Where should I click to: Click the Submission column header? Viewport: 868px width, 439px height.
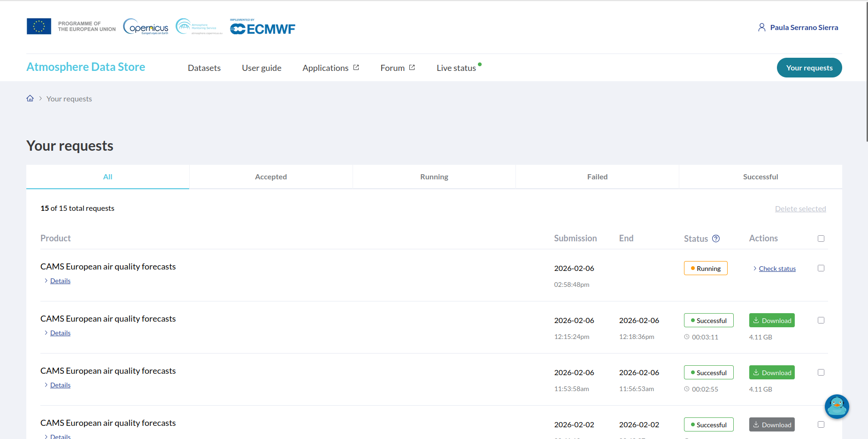click(575, 238)
